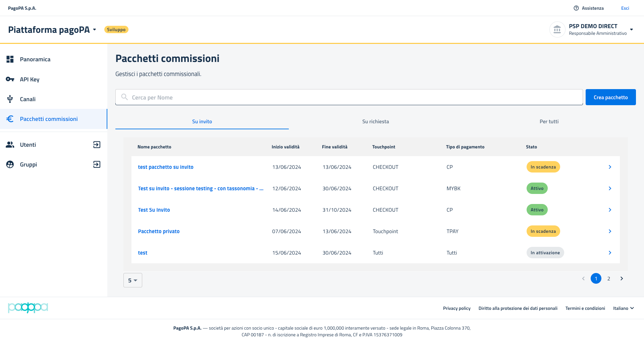Viewport: 644px width, 343px height.
Task: Open the rows-per-page dropdown showing 5
Action: tap(133, 280)
